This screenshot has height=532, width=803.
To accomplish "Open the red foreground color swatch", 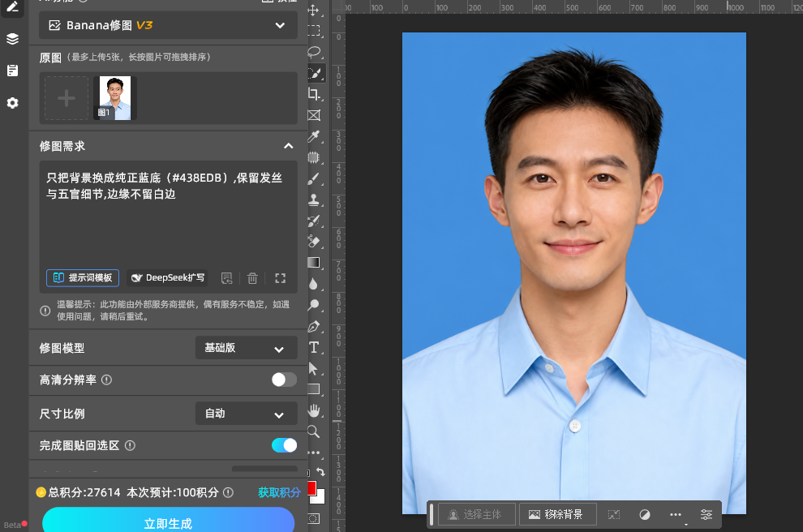I will click(311, 488).
